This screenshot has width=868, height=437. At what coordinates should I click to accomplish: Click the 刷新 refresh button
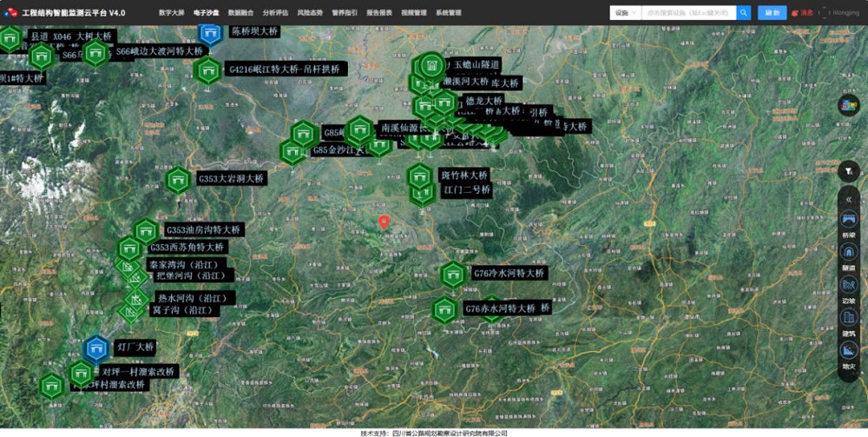772,13
